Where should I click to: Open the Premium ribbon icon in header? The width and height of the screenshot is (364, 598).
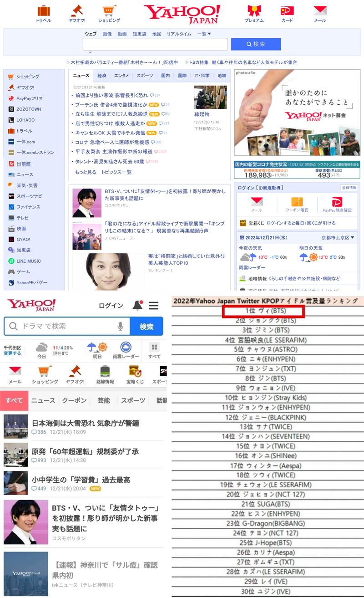pos(254,10)
